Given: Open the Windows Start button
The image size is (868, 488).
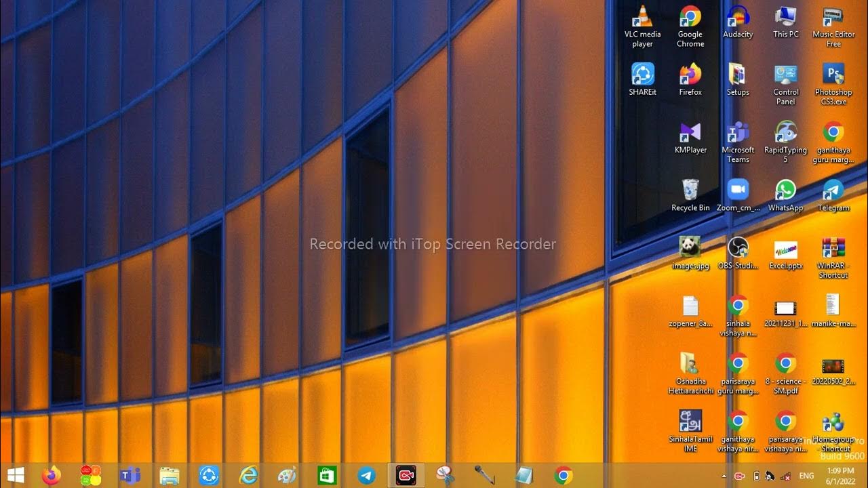Looking at the screenshot, I should click(16, 475).
